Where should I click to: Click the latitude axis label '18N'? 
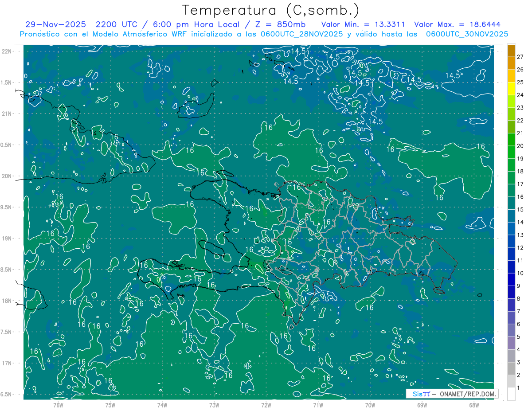(x=7, y=301)
